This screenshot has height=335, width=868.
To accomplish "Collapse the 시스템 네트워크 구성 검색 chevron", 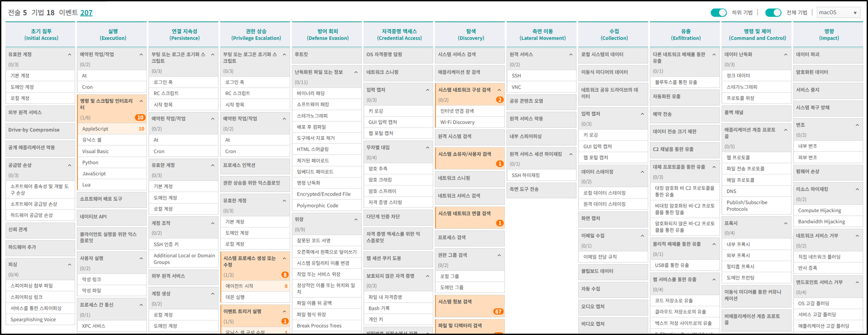I will click(x=499, y=90).
